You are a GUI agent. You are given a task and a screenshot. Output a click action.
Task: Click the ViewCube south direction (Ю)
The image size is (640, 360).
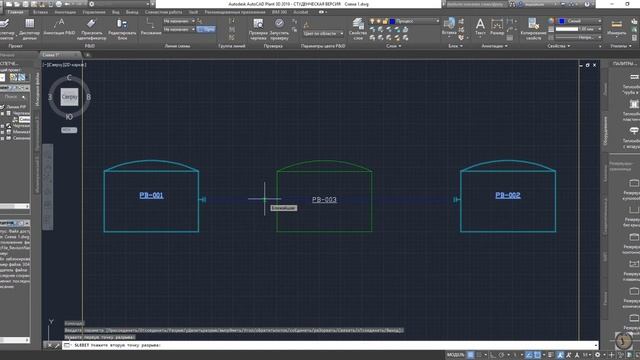click(x=69, y=117)
